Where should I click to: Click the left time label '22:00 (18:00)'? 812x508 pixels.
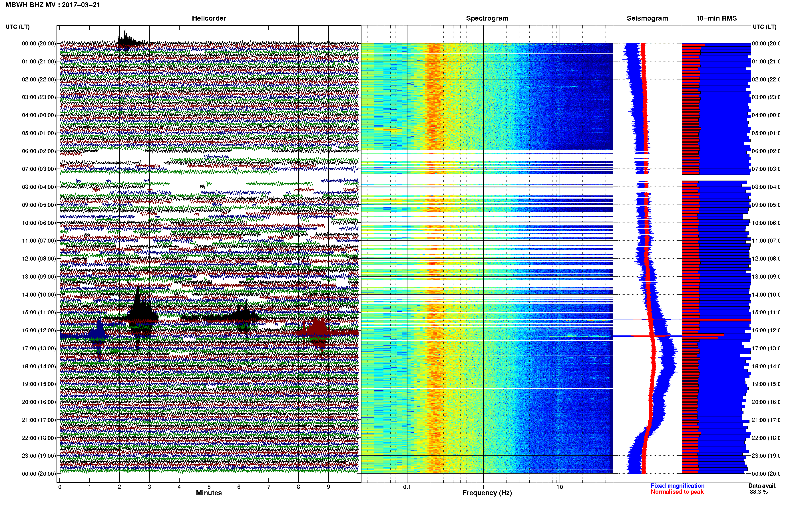tap(39, 438)
